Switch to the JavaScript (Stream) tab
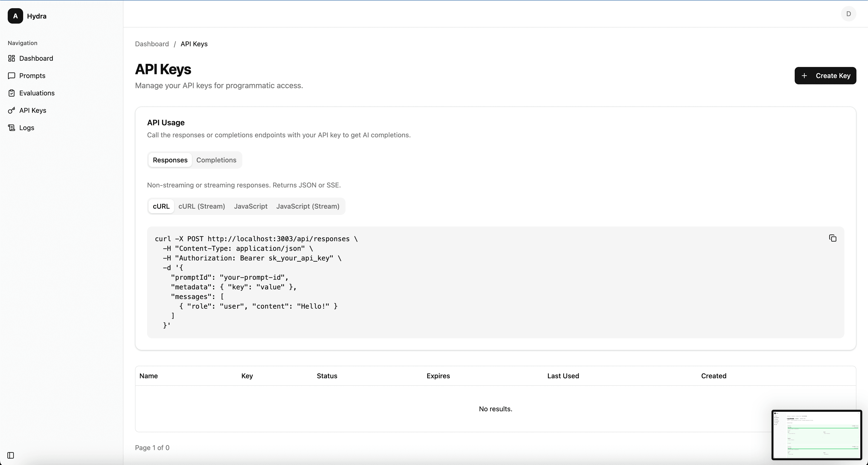868x465 pixels. point(308,206)
